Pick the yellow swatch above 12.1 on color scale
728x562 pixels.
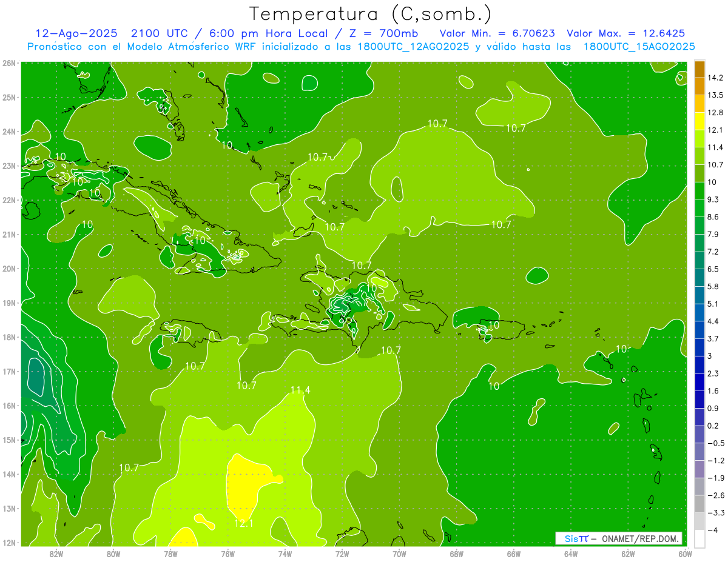[699, 121]
